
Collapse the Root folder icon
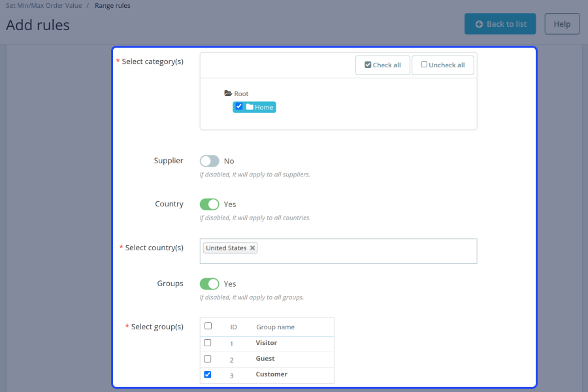click(x=228, y=93)
